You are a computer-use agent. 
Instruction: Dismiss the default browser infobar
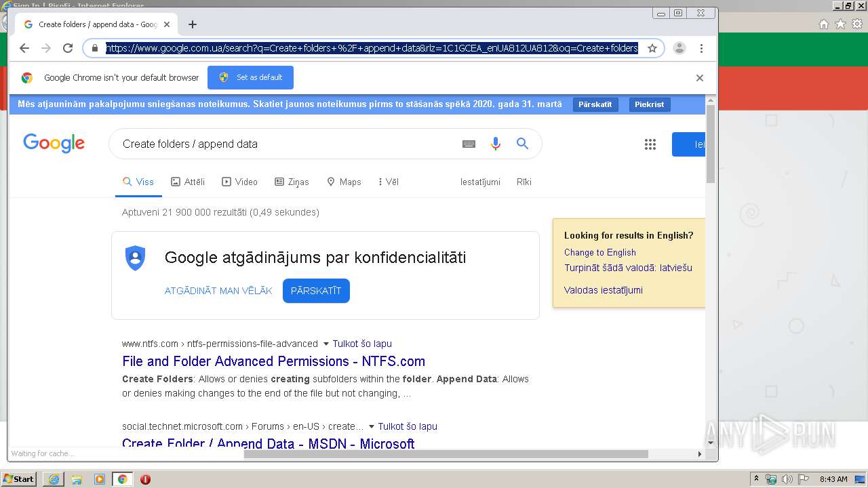[700, 78]
